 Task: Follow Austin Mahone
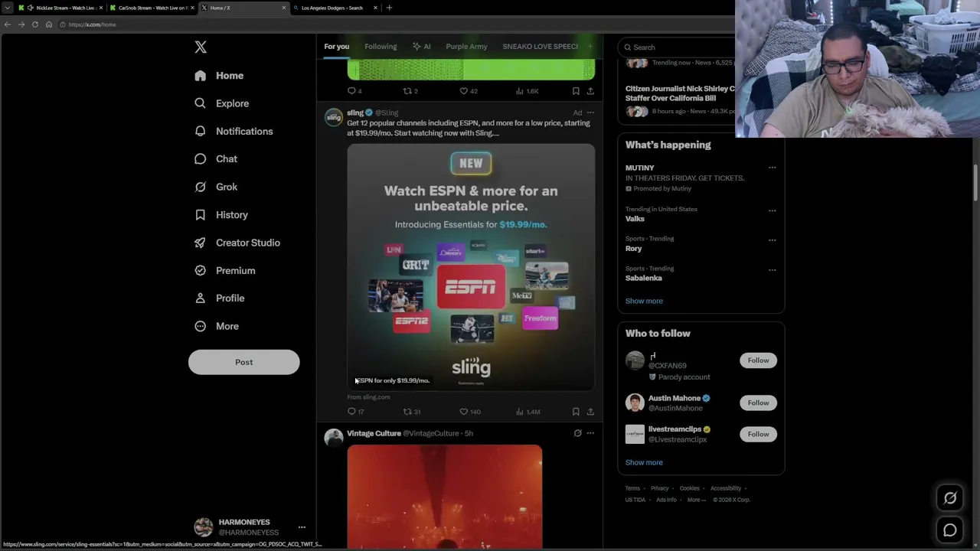pyautogui.click(x=758, y=403)
